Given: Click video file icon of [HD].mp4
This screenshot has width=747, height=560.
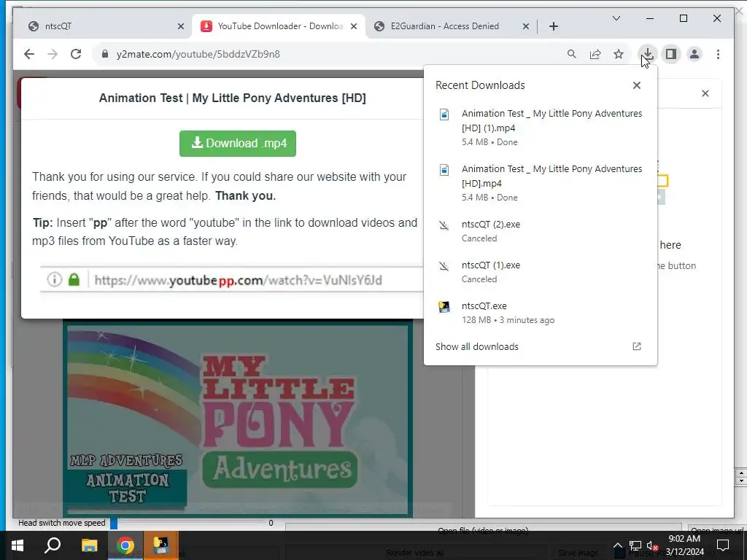Looking at the screenshot, I should coord(444,169).
